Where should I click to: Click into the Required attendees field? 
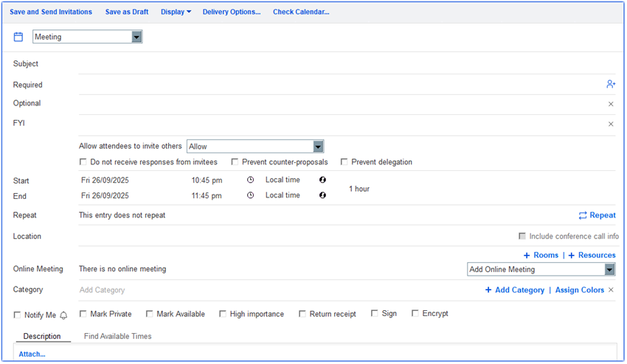pyautogui.click(x=341, y=85)
